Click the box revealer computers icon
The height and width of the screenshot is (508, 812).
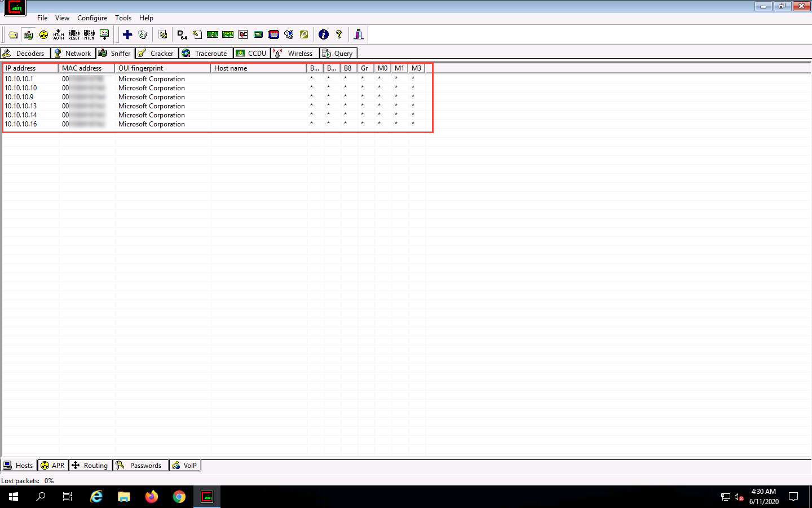click(289, 34)
